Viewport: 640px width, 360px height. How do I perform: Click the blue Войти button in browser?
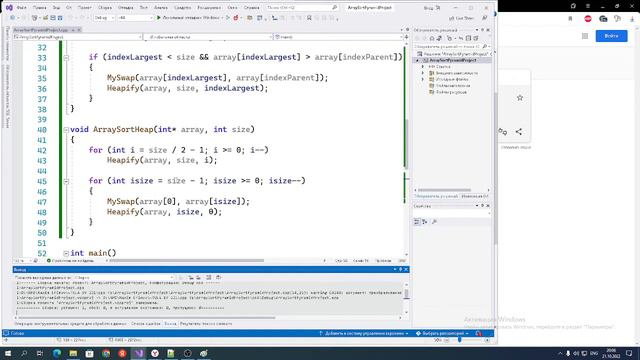tap(611, 36)
